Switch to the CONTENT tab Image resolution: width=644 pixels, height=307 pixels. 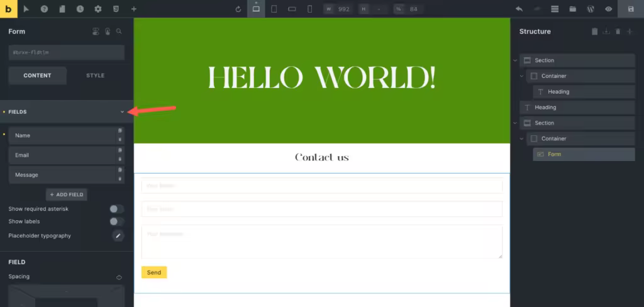point(37,75)
